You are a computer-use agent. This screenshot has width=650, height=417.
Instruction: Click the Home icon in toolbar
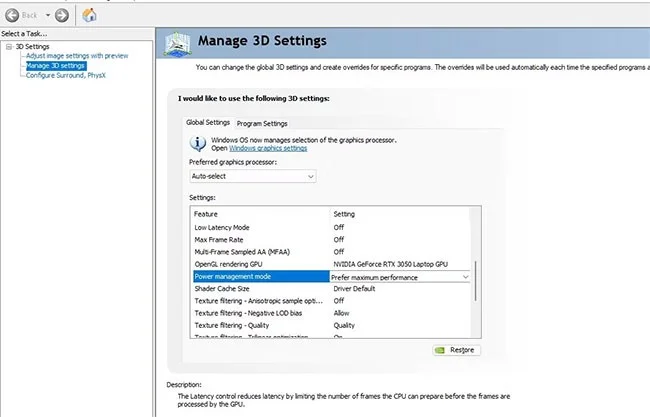[x=90, y=15]
